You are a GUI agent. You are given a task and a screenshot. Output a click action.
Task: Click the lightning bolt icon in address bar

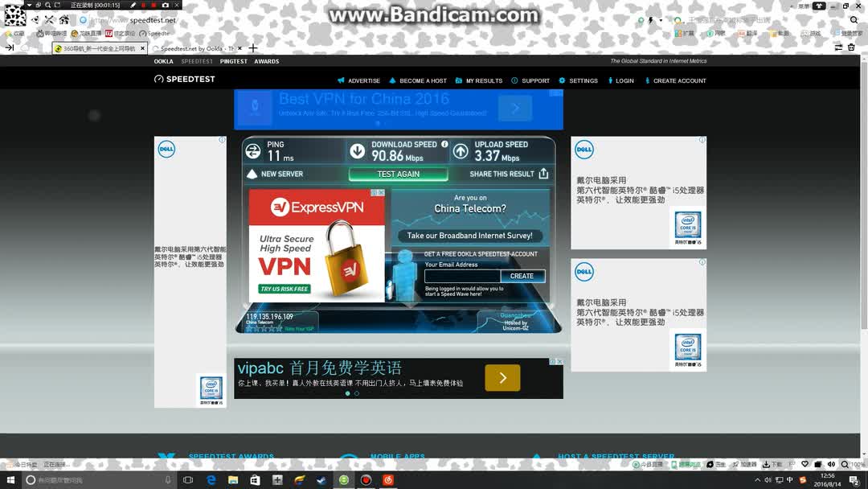[651, 20]
